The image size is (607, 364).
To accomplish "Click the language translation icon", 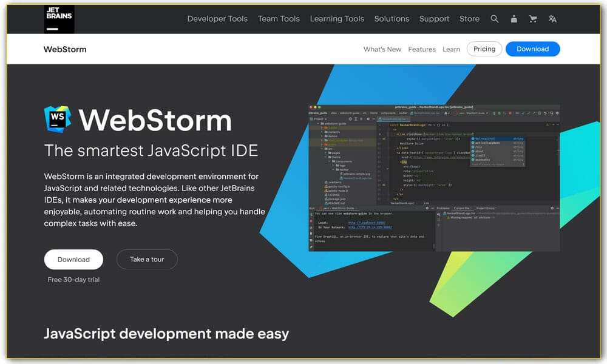I will [552, 19].
